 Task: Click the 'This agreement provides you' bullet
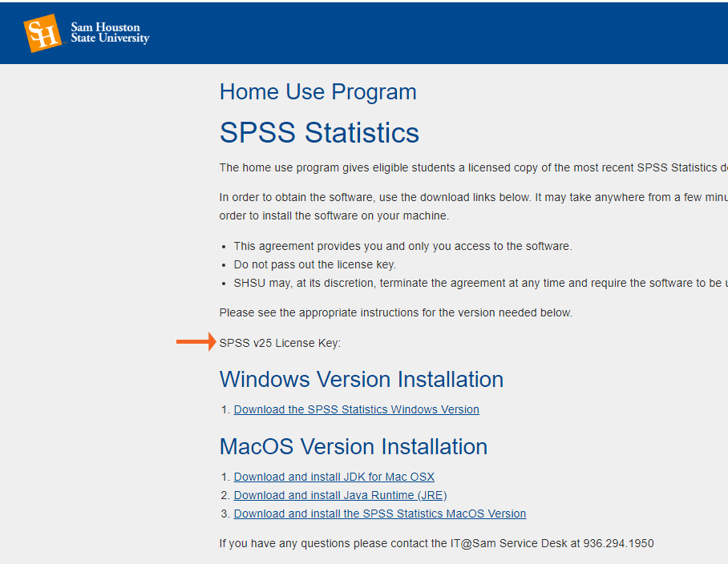tap(402, 246)
